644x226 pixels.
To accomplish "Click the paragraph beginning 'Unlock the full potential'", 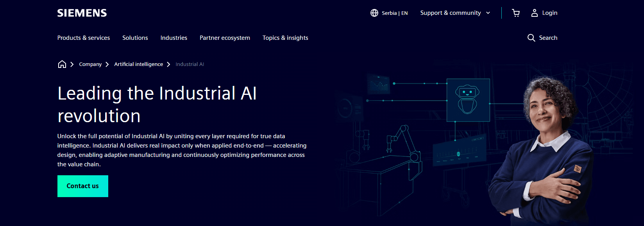I will 182,150.
